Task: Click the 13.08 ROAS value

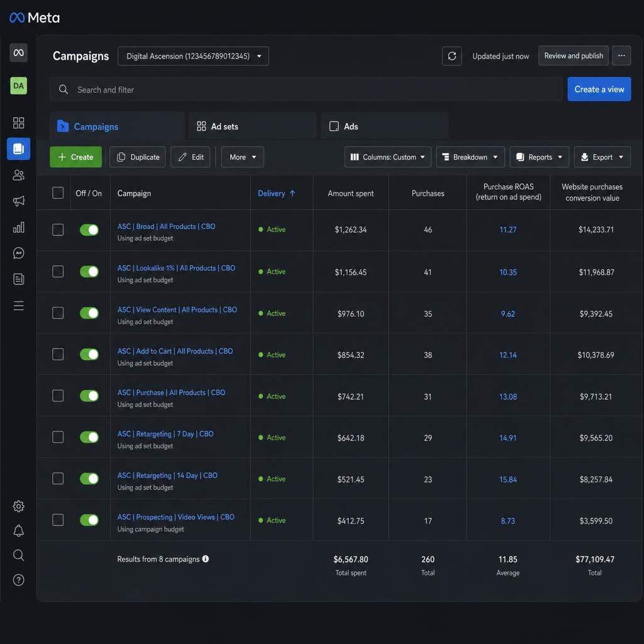Action: click(508, 396)
